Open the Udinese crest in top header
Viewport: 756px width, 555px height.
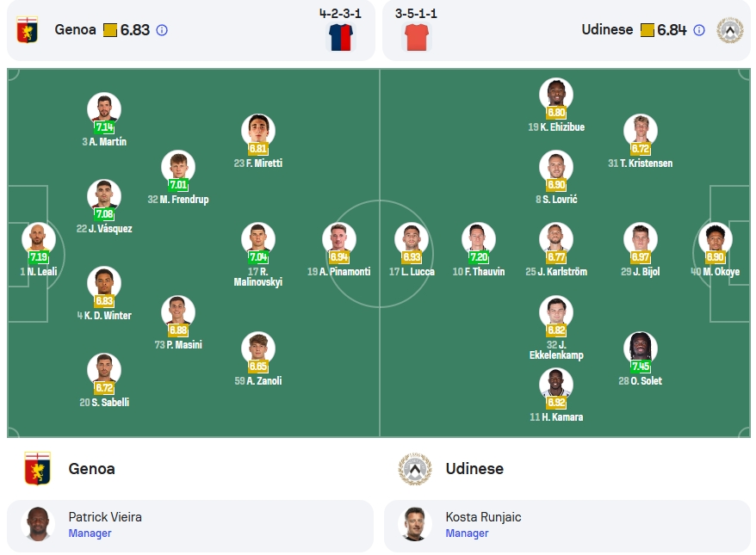[x=730, y=30]
